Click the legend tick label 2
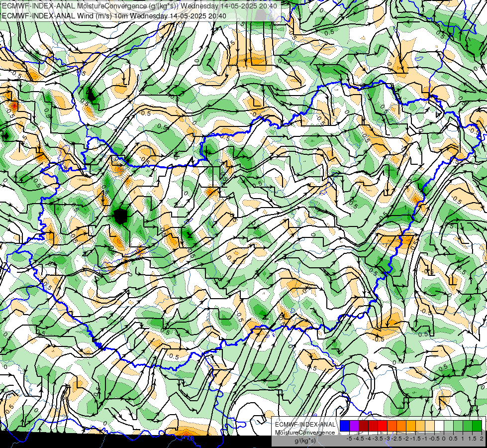 [482, 439]
